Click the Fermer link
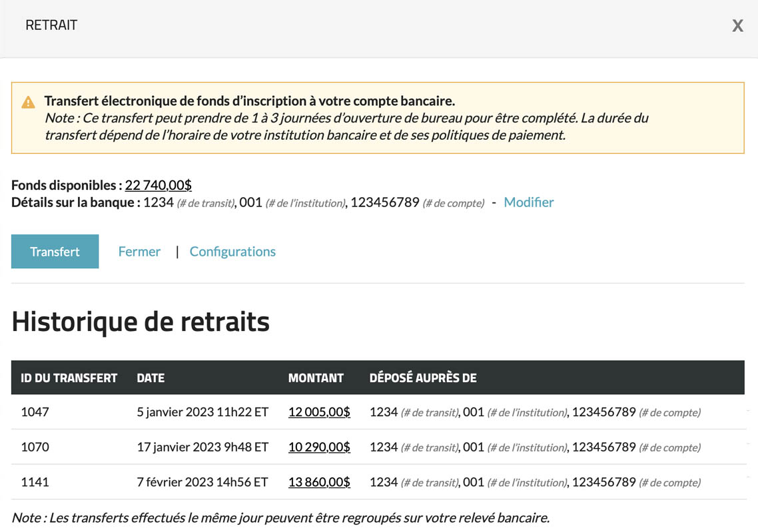Image resolution: width=758 pixels, height=532 pixels. click(139, 252)
